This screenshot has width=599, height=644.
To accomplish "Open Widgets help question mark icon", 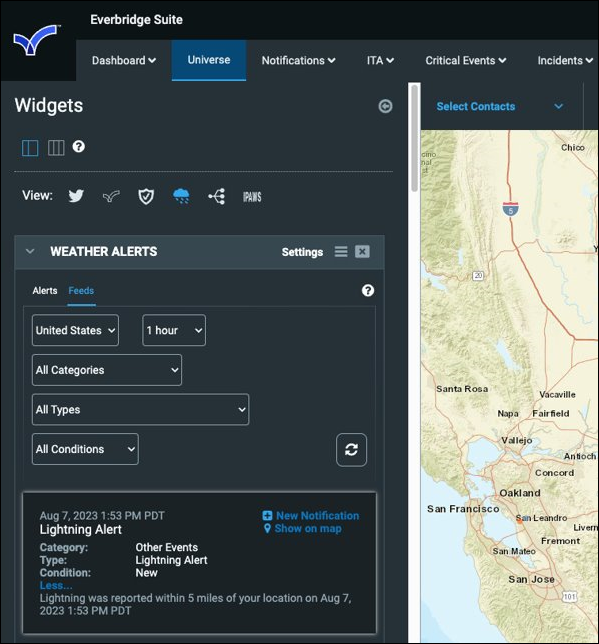I will [x=78, y=147].
